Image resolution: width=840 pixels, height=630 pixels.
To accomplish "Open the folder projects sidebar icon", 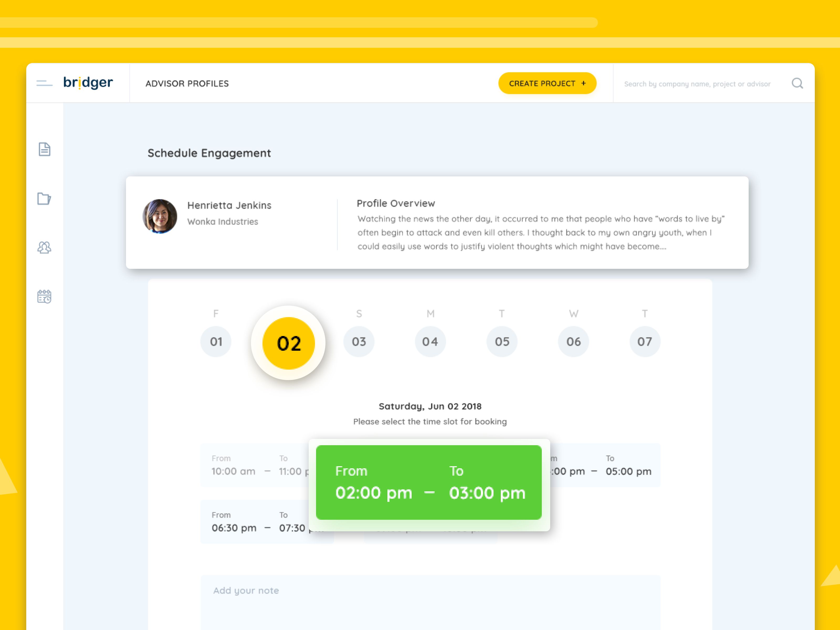I will pyautogui.click(x=44, y=198).
